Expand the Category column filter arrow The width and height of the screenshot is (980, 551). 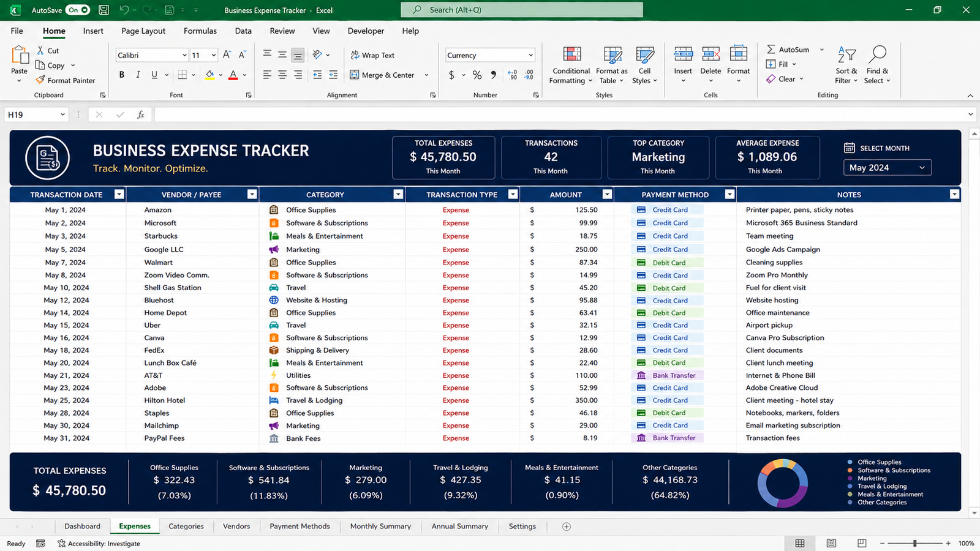click(x=398, y=195)
